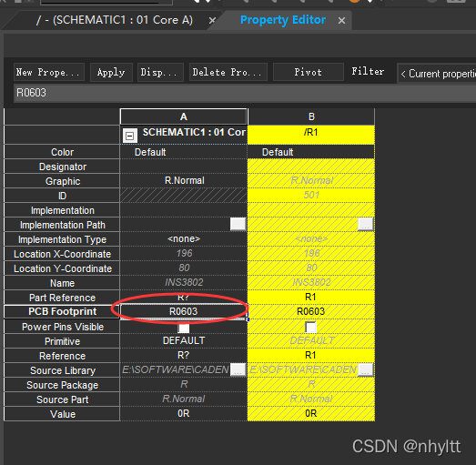Click Graphic R.Normal cell in column A

point(183,180)
